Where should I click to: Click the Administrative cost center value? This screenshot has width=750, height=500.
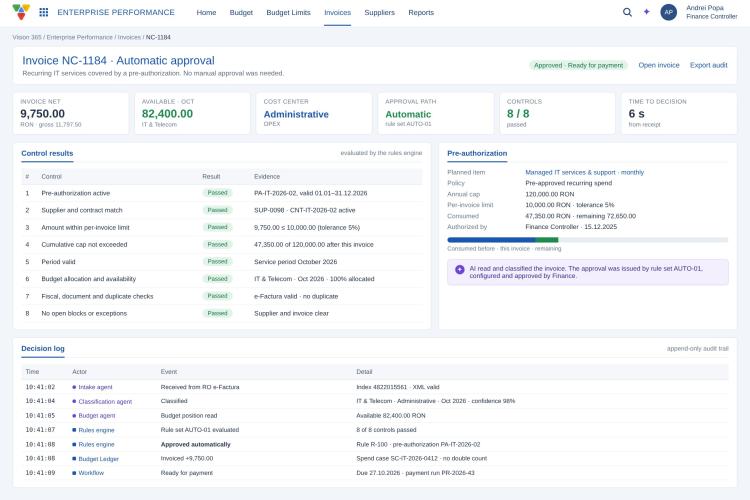tap(296, 114)
